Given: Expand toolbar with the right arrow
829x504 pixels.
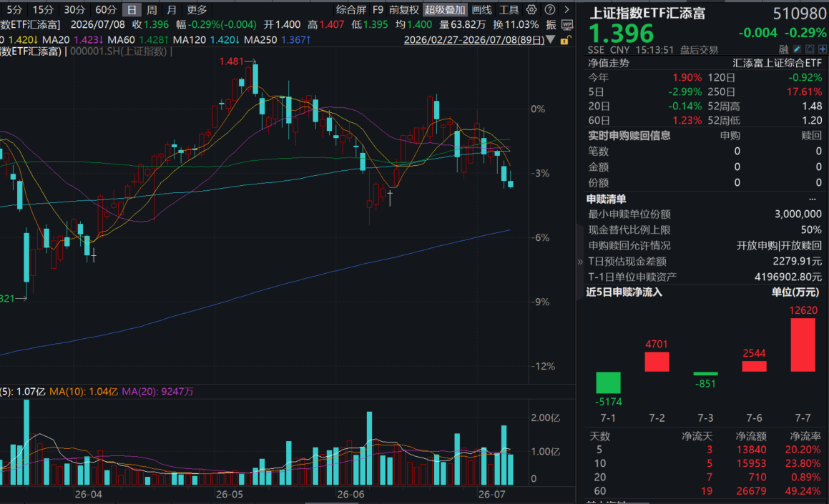Looking at the screenshot, I should point(566,9).
